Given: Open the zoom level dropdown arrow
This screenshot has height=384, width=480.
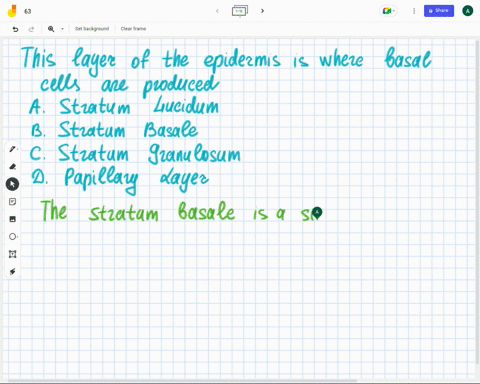Looking at the screenshot, I should point(62,29).
